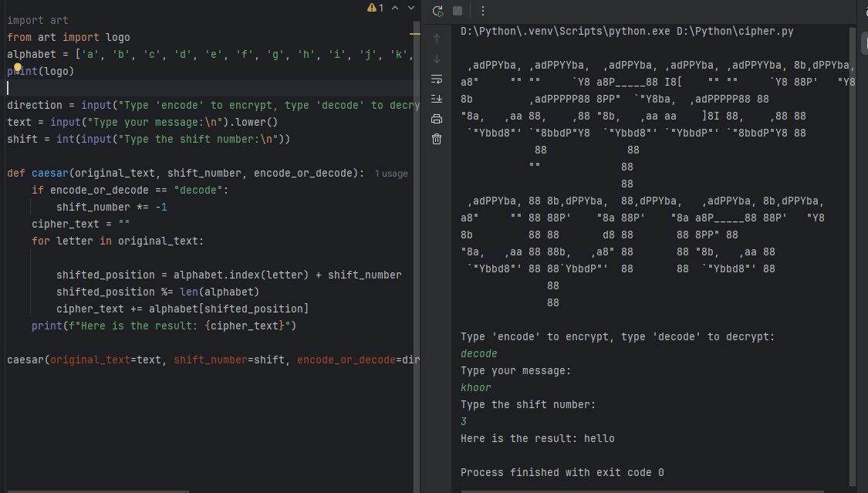
Task: Click the 'if encode_or_decode ==' line
Action: [x=130, y=191]
